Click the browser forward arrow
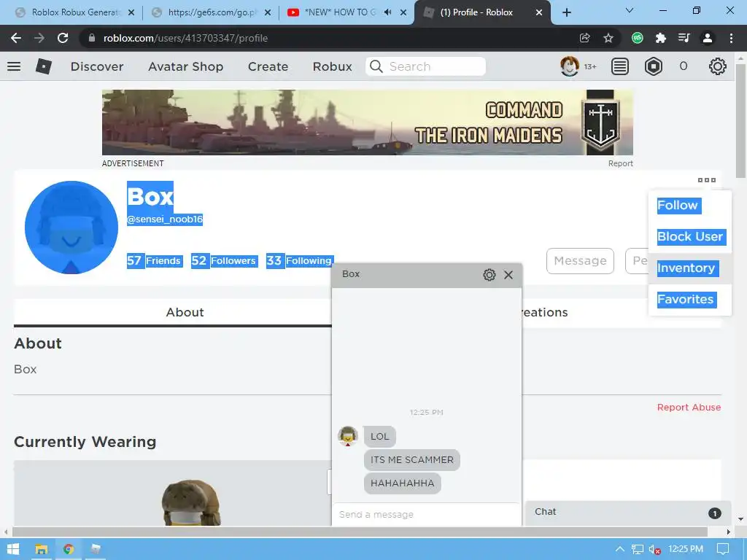The image size is (747, 560). coord(39,38)
